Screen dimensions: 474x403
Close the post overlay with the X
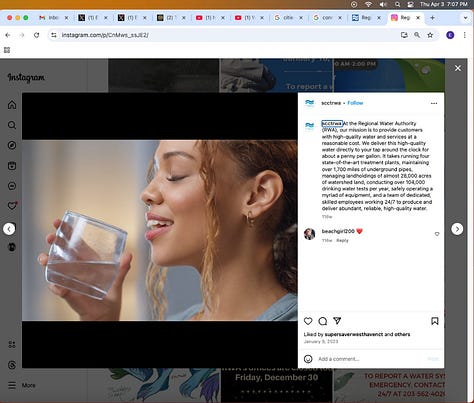pyautogui.click(x=458, y=68)
